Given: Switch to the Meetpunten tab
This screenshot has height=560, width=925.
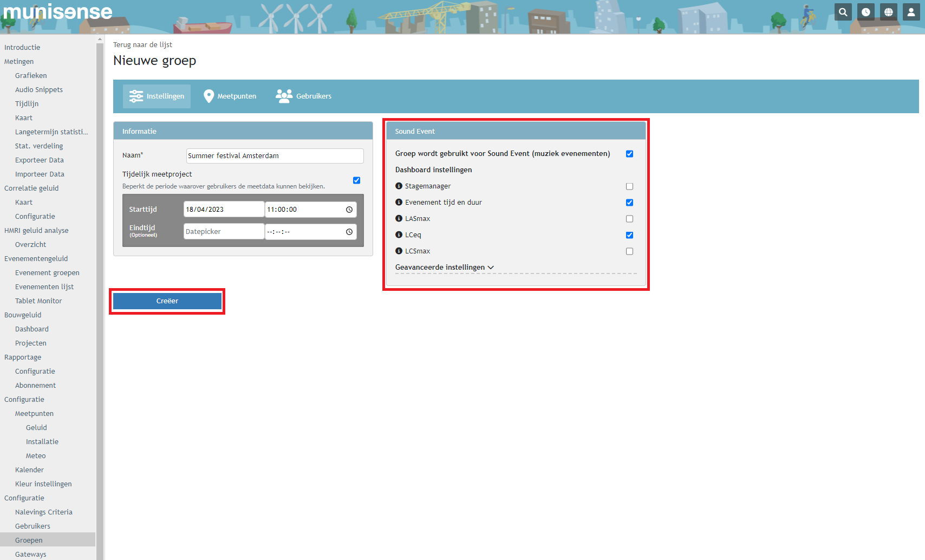Looking at the screenshot, I should [x=230, y=96].
